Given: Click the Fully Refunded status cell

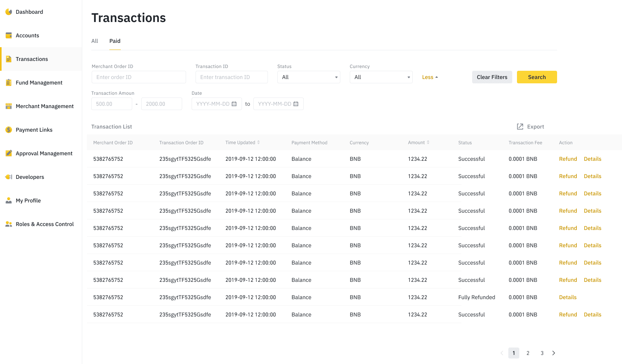Looking at the screenshot, I should (477, 297).
